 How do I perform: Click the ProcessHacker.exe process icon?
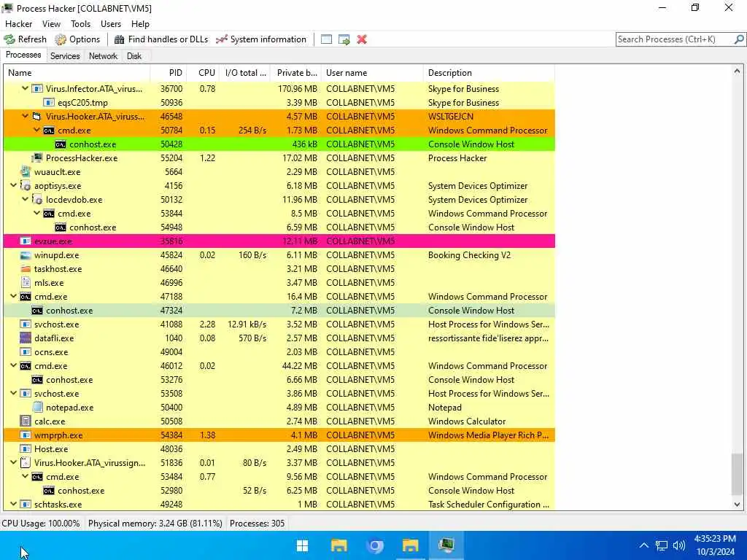point(37,157)
